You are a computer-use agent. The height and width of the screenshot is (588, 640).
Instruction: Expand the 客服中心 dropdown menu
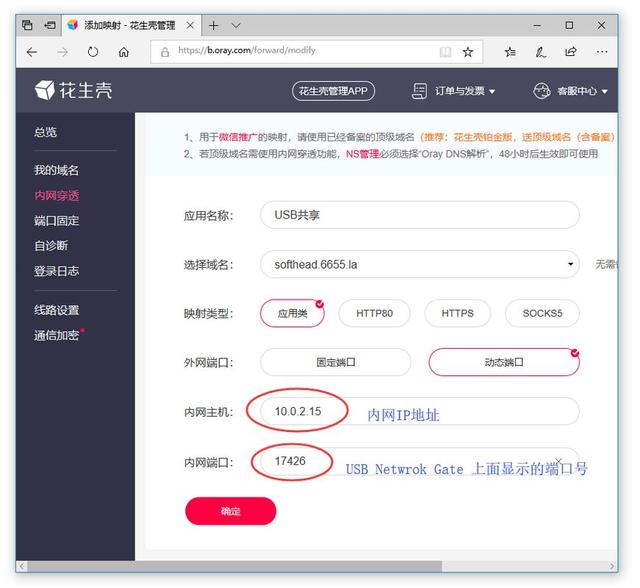(570, 91)
